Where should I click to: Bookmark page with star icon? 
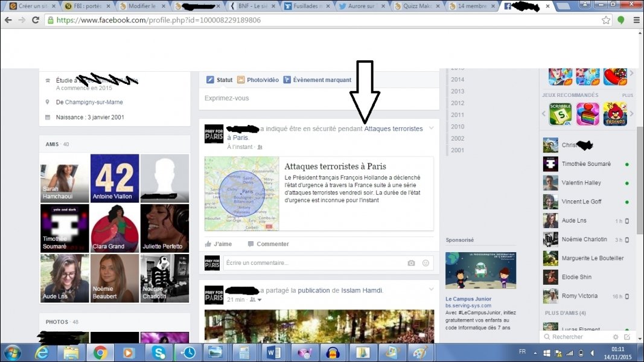point(606,20)
